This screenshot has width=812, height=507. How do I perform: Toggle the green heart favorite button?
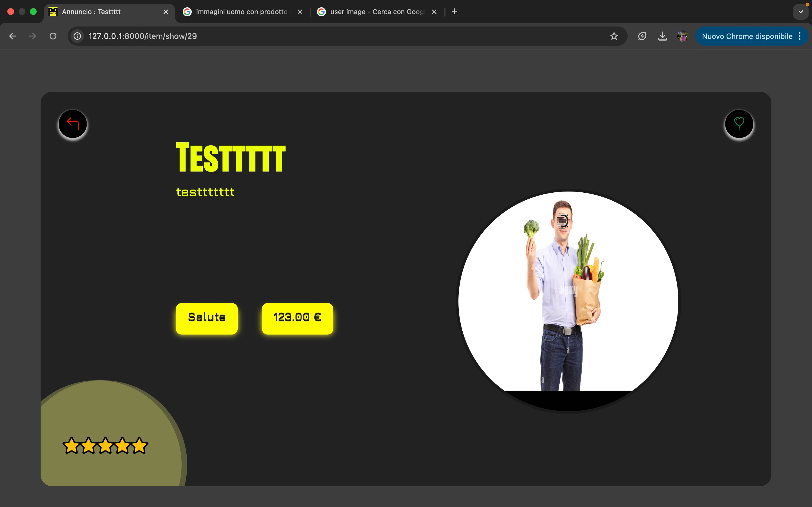(739, 124)
